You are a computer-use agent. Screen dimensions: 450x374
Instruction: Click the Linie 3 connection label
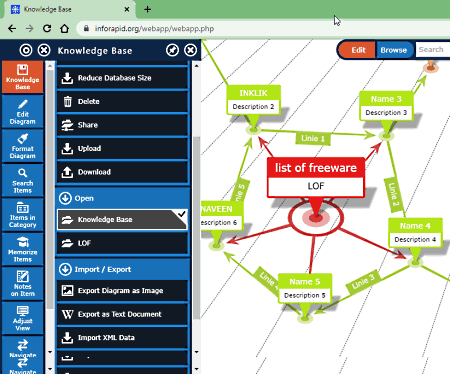pos(363,282)
